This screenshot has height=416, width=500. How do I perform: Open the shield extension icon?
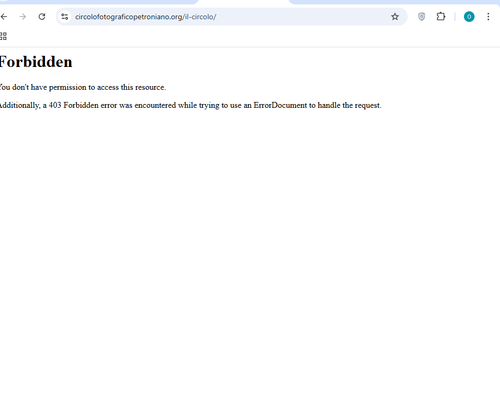(421, 17)
